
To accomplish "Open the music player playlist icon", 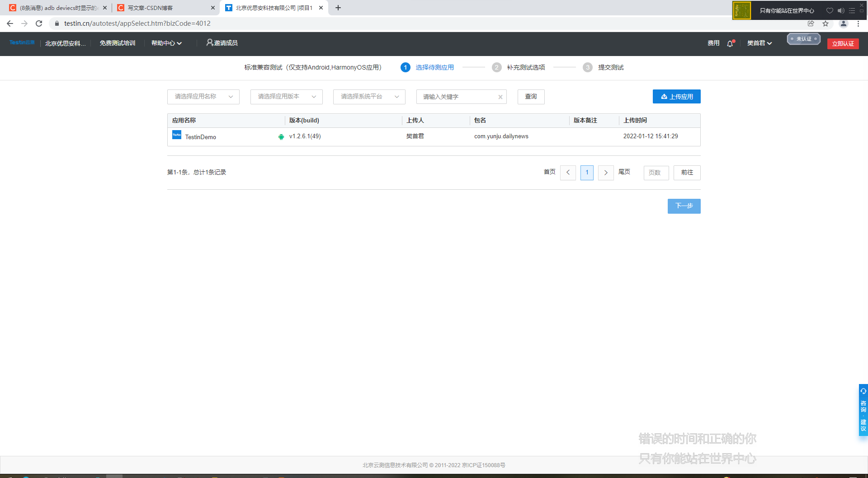I will point(852,10).
